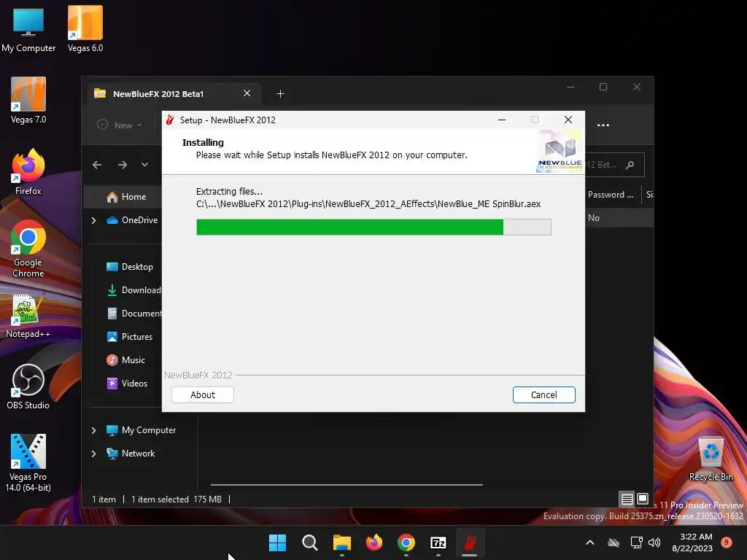This screenshot has height=560, width=747.
Task: Open Chrome from the taskbar
Action: (406, 542)
